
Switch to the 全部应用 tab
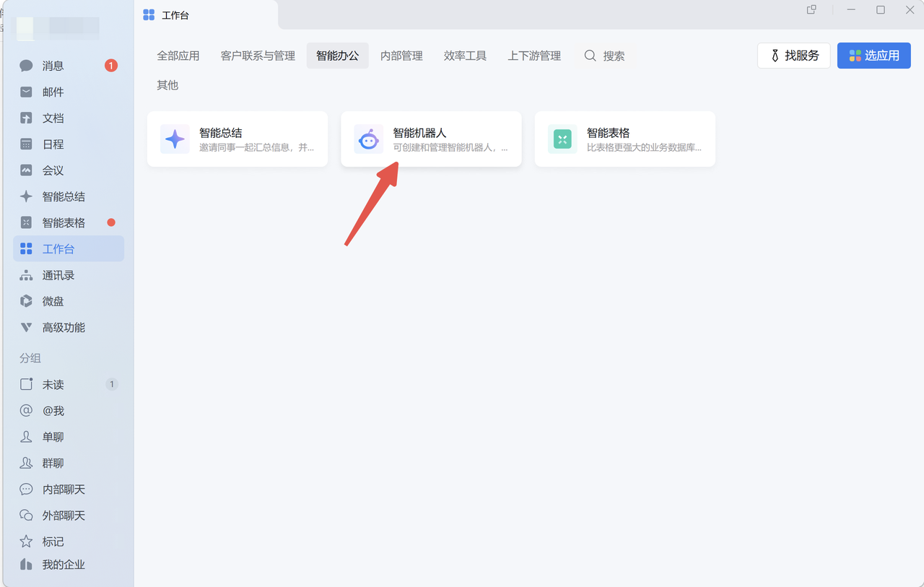(178, 56)
